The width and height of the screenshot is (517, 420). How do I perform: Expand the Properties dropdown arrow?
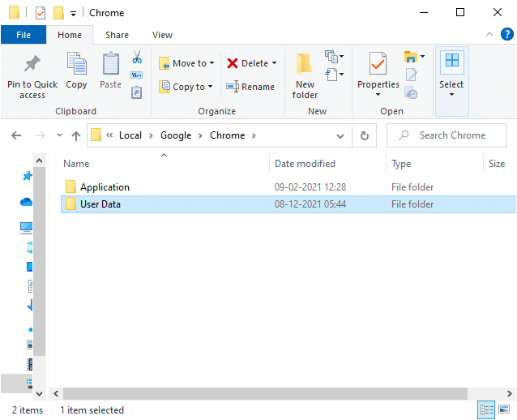coord(378,95)
